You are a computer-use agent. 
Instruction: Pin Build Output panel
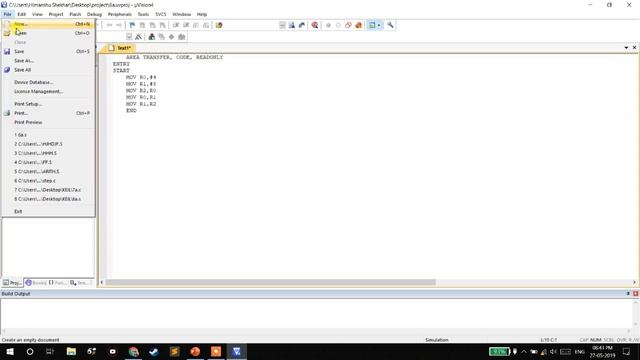tap(628, 294)
